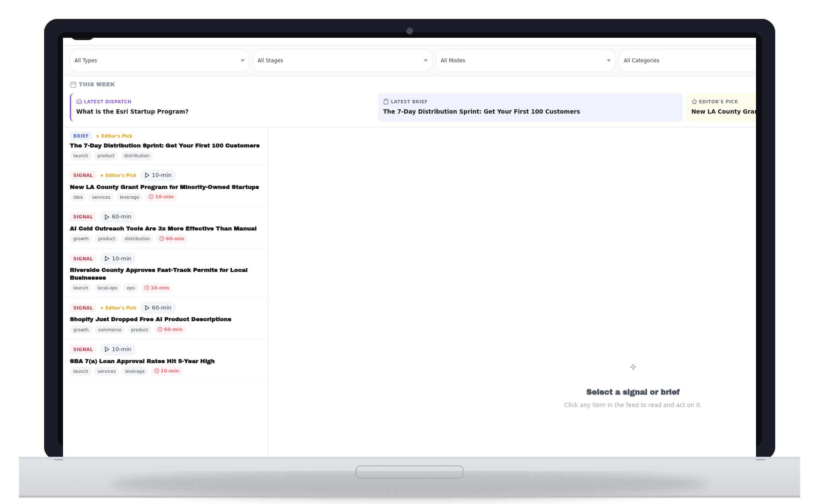Click the leverage tag on SBA 7(a) item
The height and width of the screenshot is (504, 819).
click(x=135, y=371)
